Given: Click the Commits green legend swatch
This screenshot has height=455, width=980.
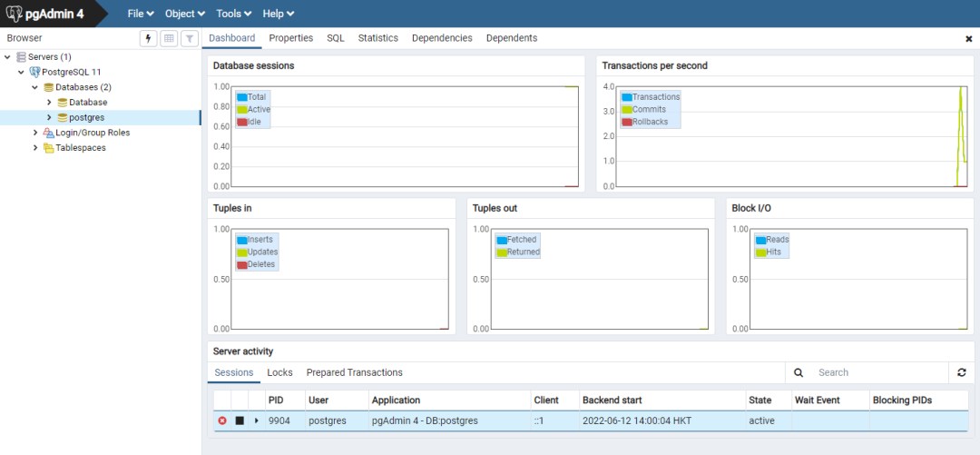Looking at the screenshot, I should [627, 110].
